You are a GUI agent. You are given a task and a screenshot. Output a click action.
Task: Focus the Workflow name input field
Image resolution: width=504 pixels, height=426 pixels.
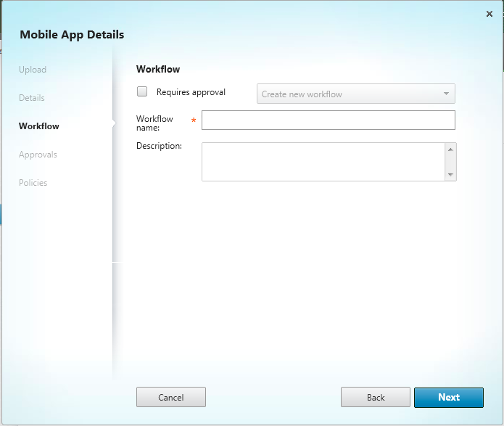click(x=328, y=120)
